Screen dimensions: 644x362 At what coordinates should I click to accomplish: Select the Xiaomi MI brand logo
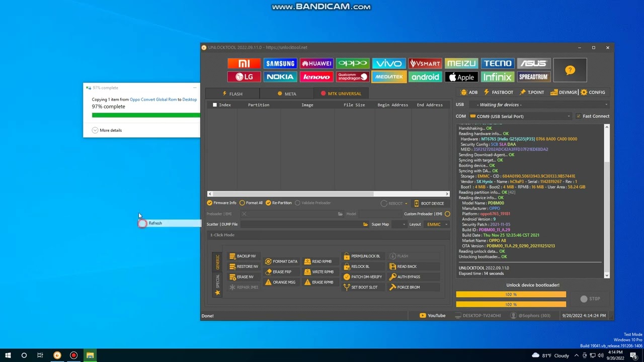244,63
